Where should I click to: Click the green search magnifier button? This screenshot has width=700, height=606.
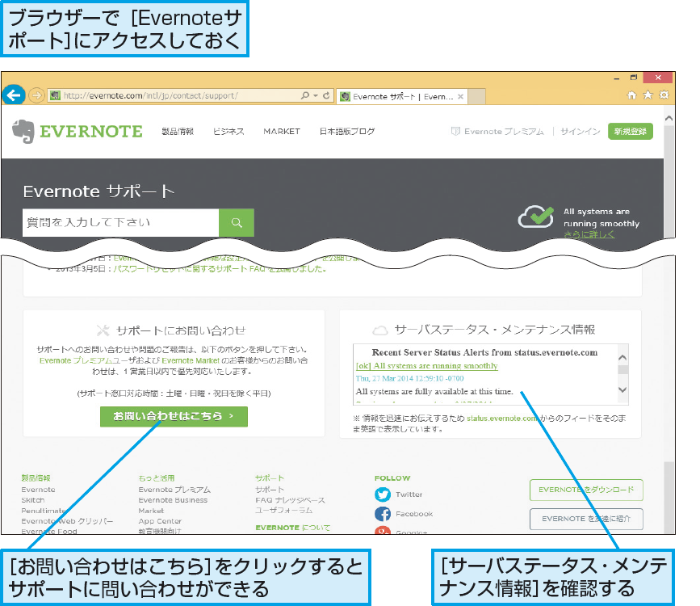pos(237,222)
